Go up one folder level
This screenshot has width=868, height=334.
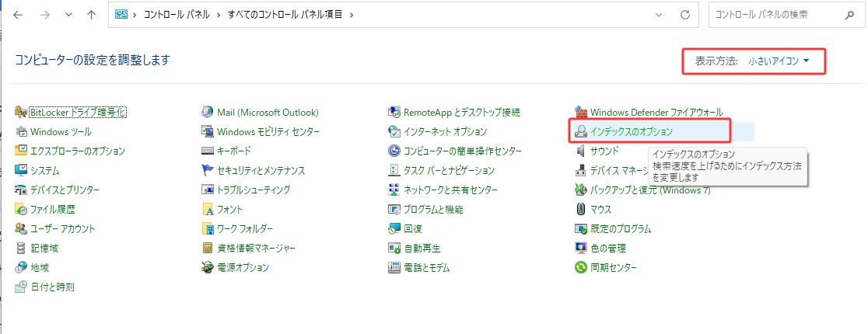[x=92, y=15]
